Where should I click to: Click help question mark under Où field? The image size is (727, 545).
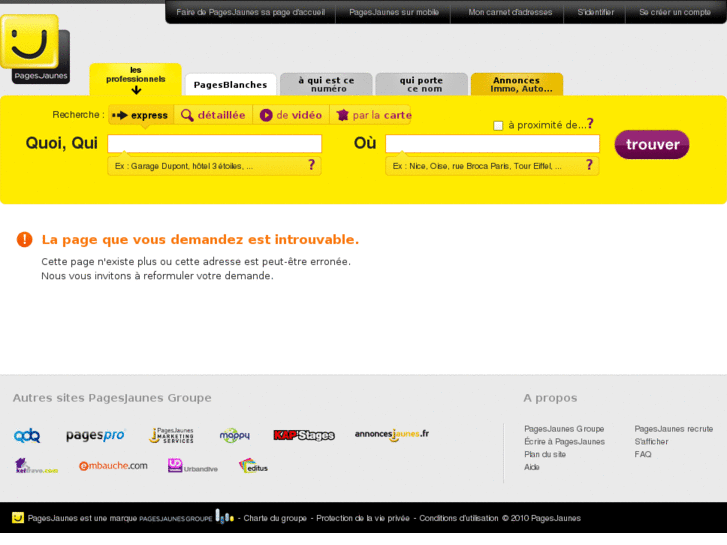click(x=589, y=165)
